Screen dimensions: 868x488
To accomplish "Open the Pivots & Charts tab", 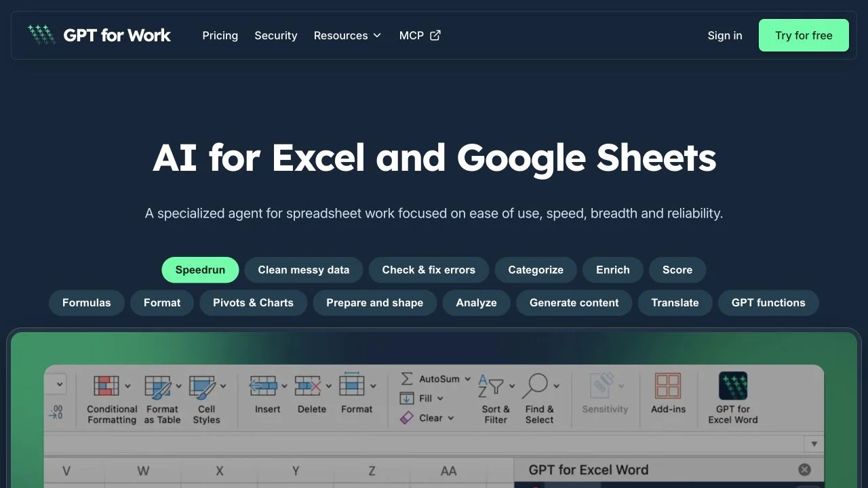I will [253, 303].
